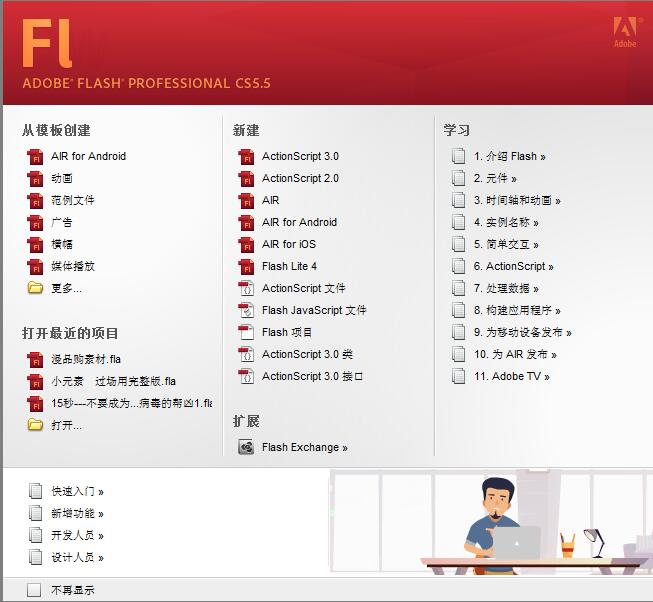Image resolution: width=653 pixels, height=602 pixels.
Task: Open the 4. 实例名称 tutorial
Action: (506, 223)
